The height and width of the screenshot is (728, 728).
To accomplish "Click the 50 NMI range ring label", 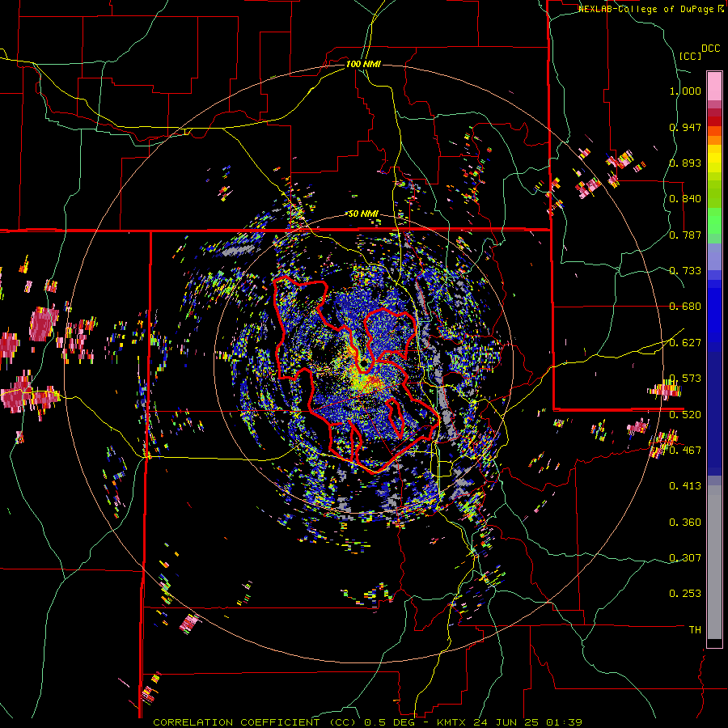I will click(x=363, y=214).
